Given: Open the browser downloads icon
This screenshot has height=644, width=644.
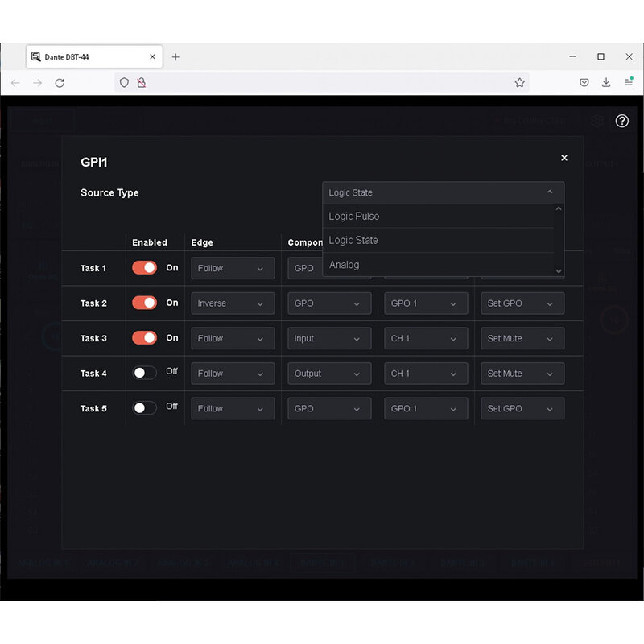Looking at the screenshot, I should pyautogui.click(x=606, y=82).
